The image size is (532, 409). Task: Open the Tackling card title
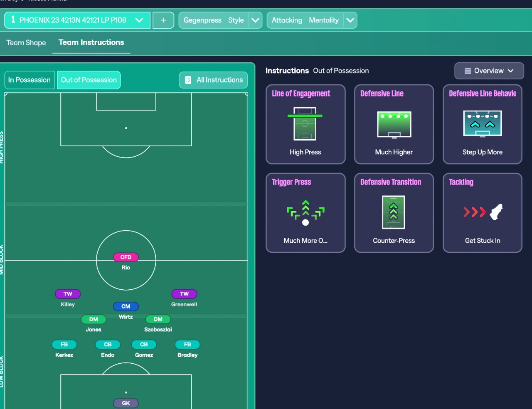click(x=461, y=182)
